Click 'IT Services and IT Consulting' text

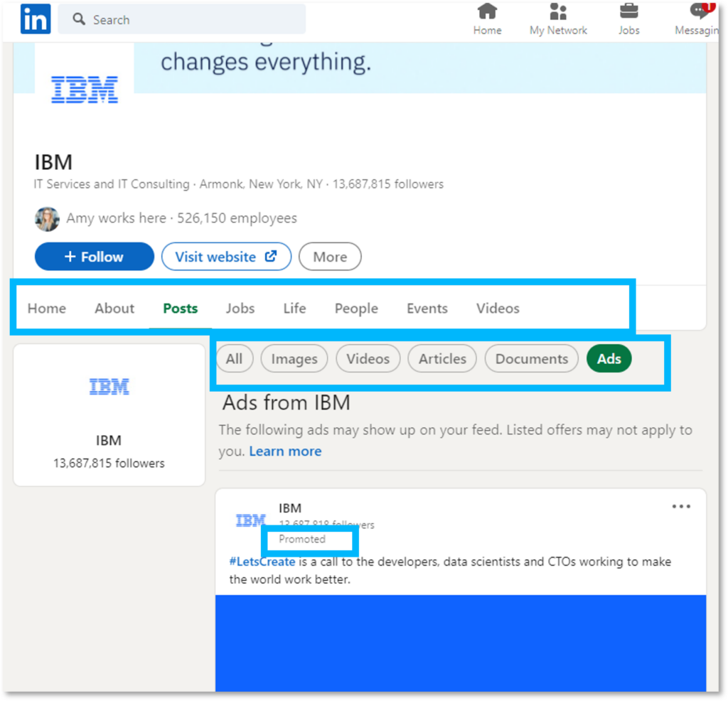coord(112,184)
